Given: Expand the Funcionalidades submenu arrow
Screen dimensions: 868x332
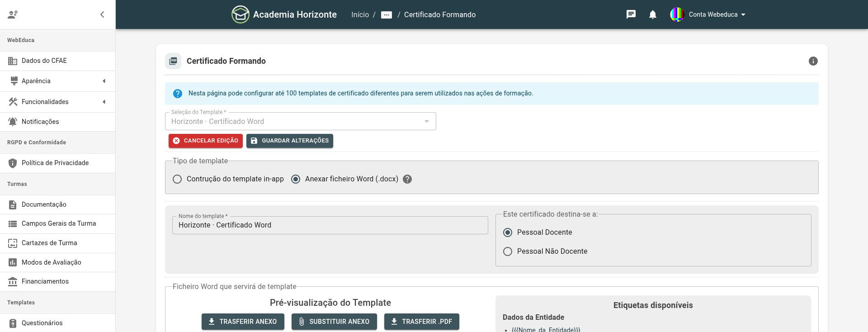Looking at the screenshot, I should pyautogui.click(x=104, y=102).
